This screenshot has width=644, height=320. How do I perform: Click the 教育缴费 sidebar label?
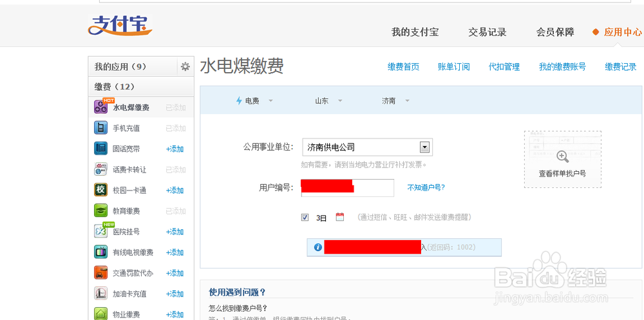tap(126, 211)
